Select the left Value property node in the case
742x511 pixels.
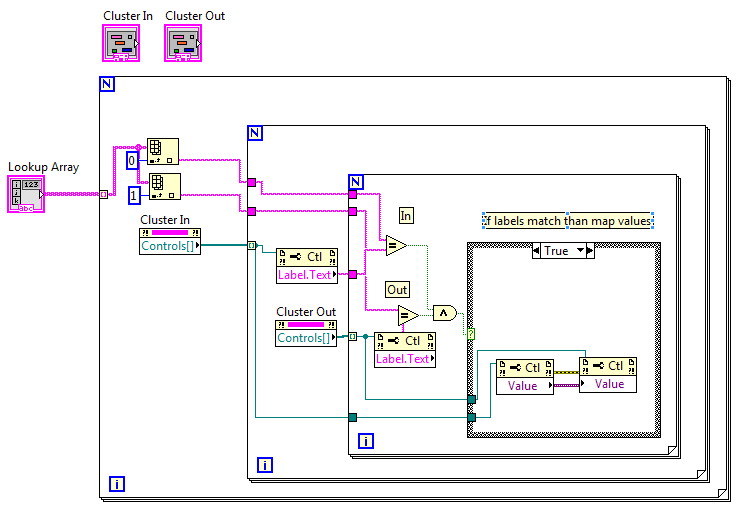(x=524, y=385)
